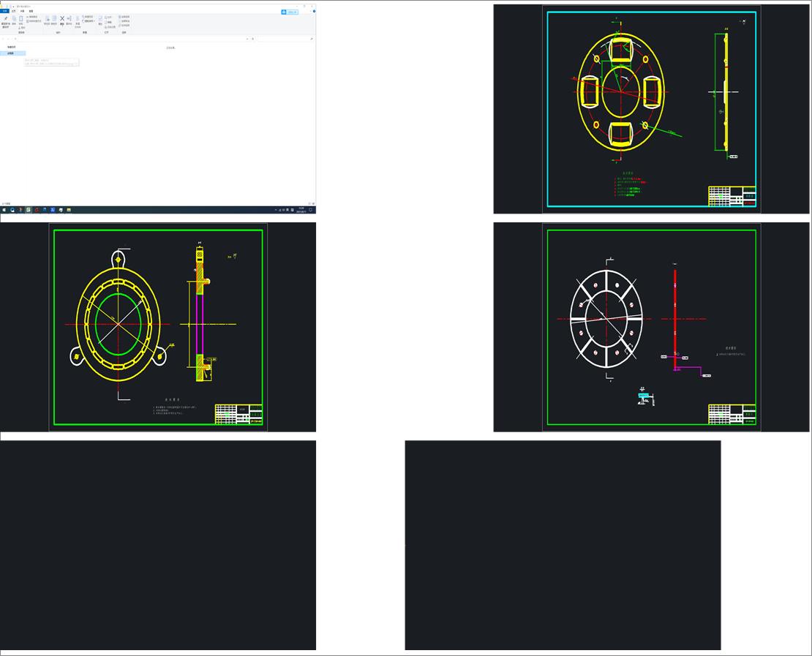
Task: Open the notification center on taskbar
Action: [311, 210]
